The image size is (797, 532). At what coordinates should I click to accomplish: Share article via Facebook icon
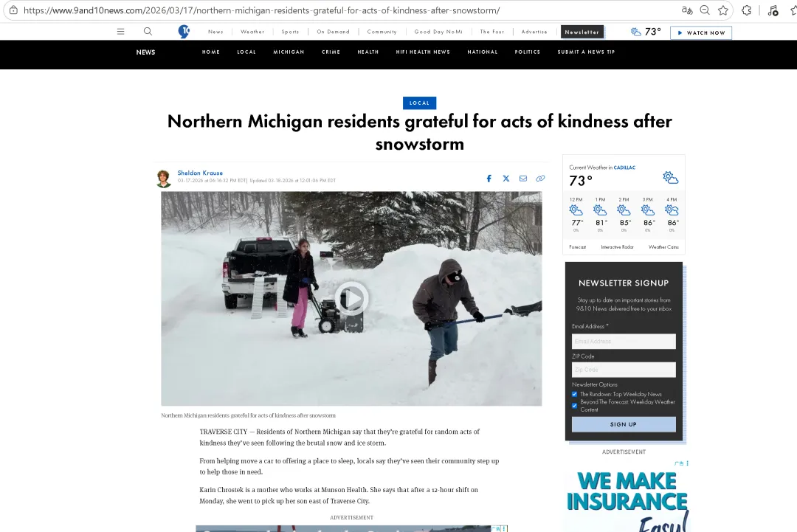[489, 179]
